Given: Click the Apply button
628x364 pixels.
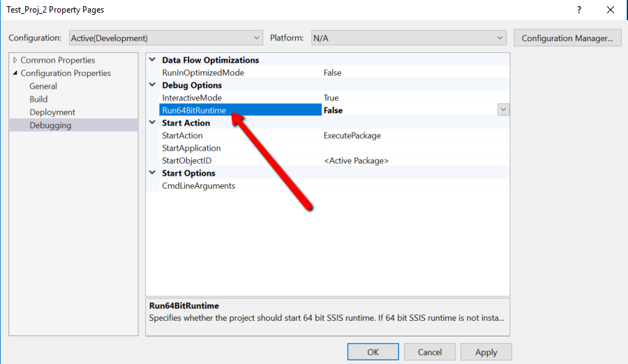Looking at the screenshot, I should tap(486, 351).
